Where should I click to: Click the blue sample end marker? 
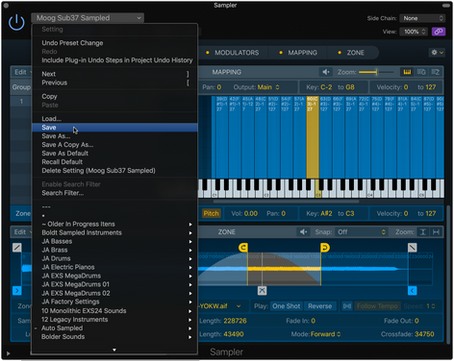coord(412,291)
